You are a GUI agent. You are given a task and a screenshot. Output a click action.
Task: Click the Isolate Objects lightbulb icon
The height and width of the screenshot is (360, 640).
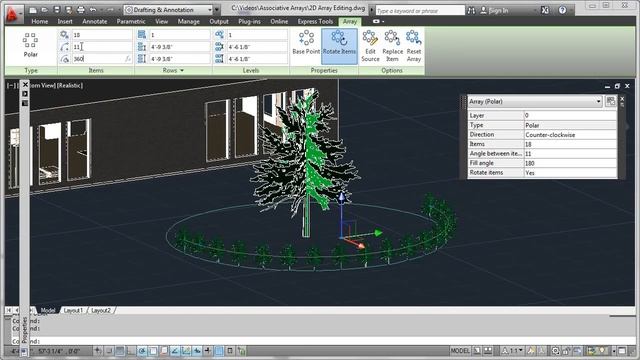coord(602,350)
